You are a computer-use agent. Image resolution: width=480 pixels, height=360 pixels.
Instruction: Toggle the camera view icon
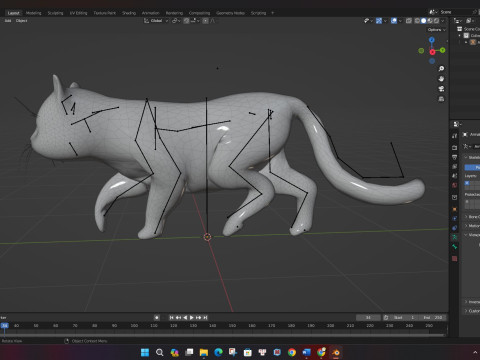441,89
